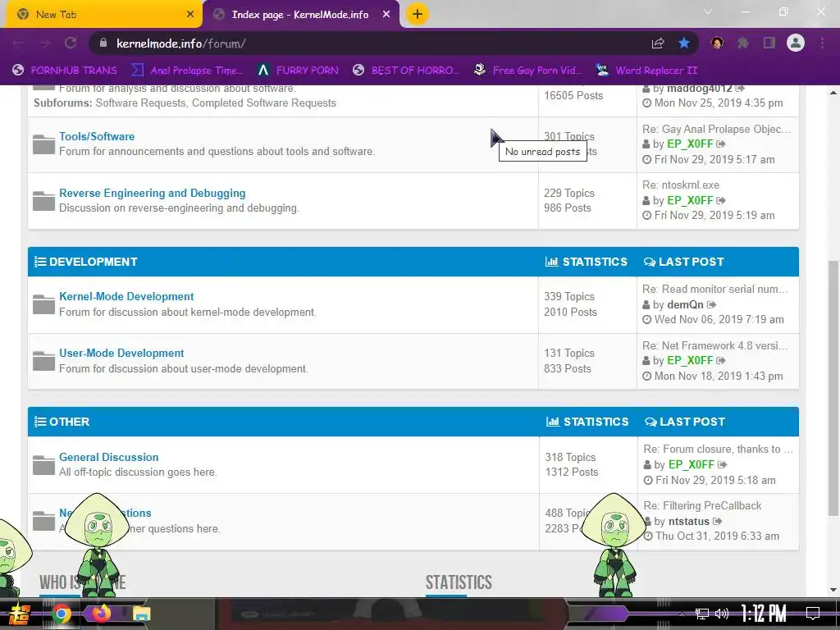Open last post Re: Forum closure, thanks to …

click(719, 449)
